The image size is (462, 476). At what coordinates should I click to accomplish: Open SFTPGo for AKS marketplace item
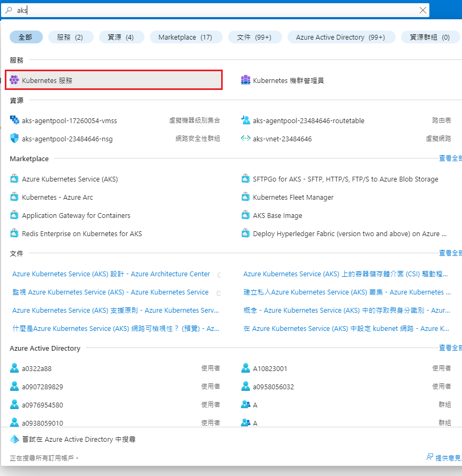tap(345, 179)
